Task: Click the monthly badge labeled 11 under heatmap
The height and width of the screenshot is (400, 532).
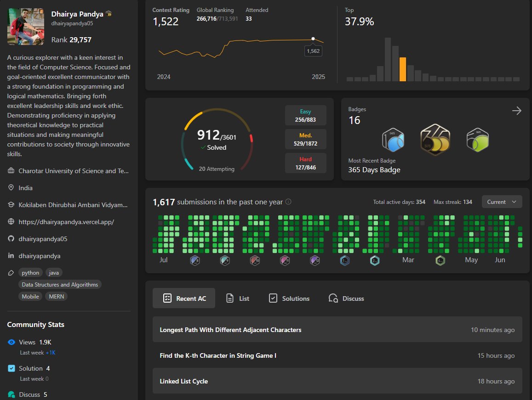Action: click(285, 260)
